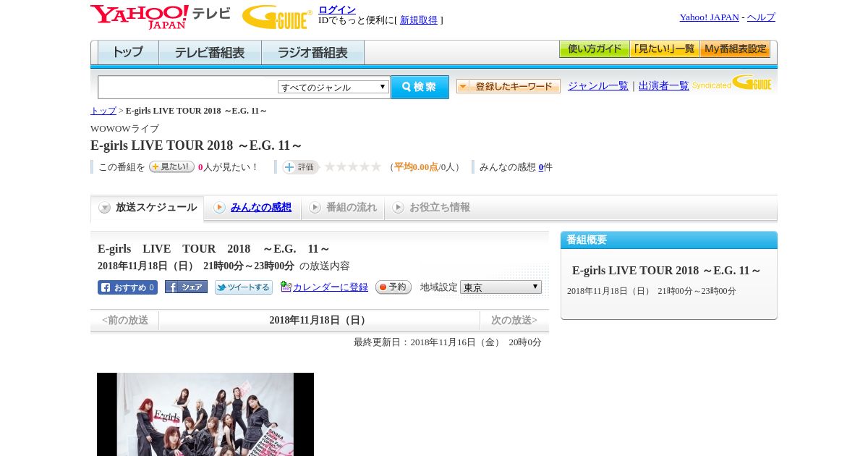Viewport: 868px width, 456px height.
Task: Click the 評価 plus rating button
Action: [x=300, y=167]
